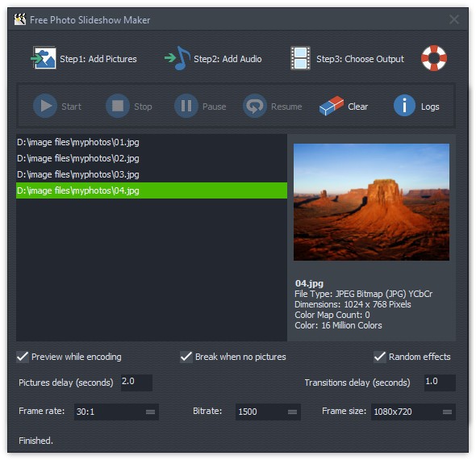This screenshot has width=476, height=460.
Task: Open the Bitrate dropdown
Action: [x=268, y=412]
